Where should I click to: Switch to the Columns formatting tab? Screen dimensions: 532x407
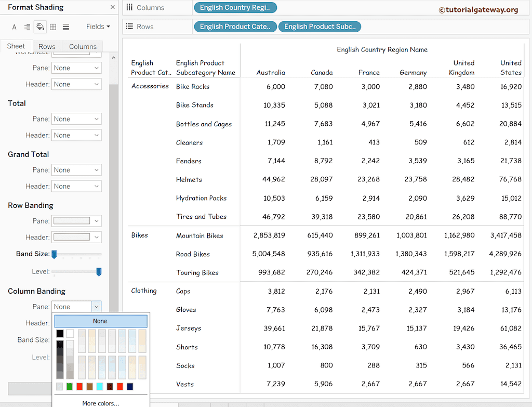coord(83,46)
